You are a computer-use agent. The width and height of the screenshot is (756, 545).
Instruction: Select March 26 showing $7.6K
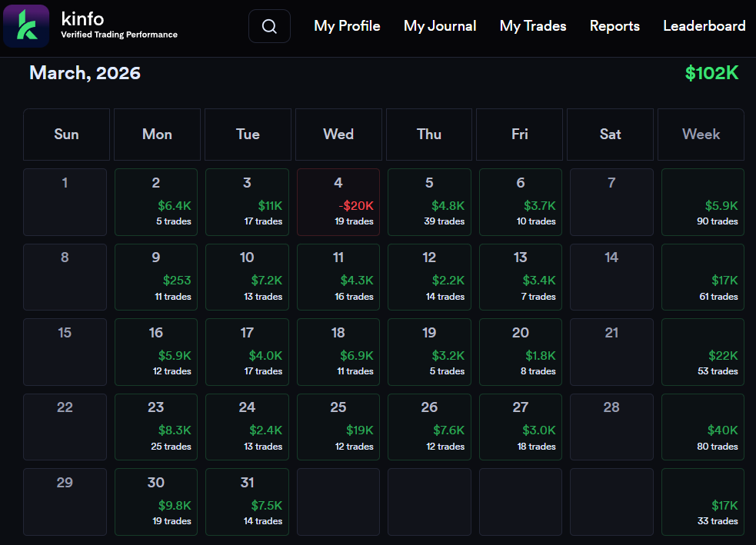click(430, 427)
